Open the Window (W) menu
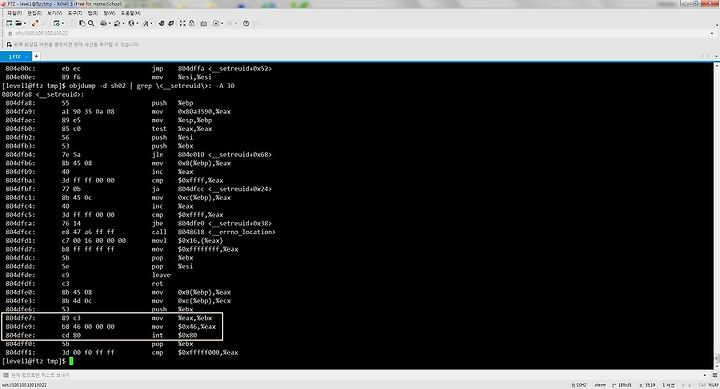This screenshot has width=720, height=389. 109,13
